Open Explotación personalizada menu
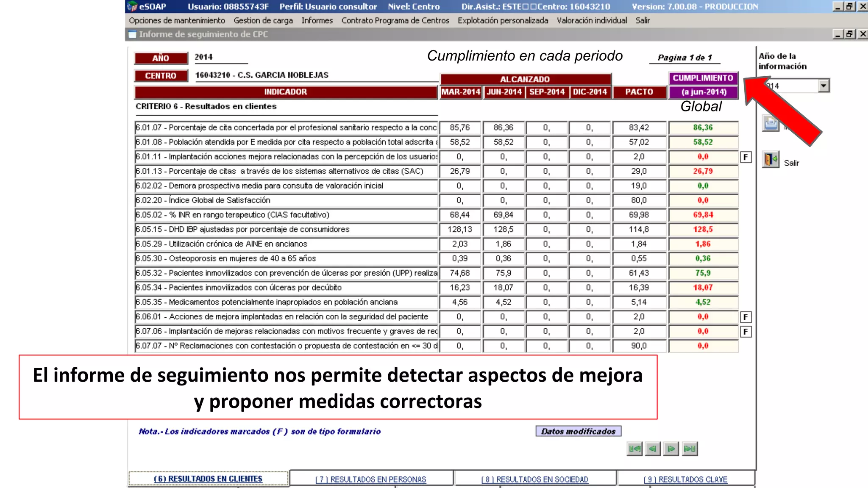This screenshot has width=868, height=488. coord(503,20)
